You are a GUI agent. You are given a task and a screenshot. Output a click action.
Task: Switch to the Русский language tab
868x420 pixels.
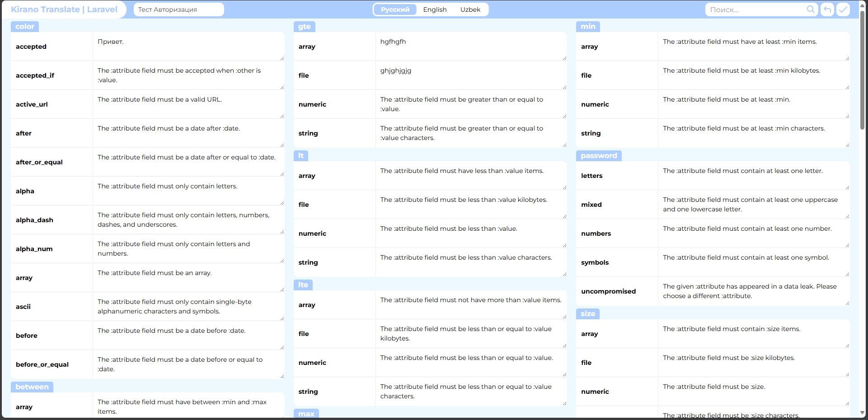coord(395,9)
